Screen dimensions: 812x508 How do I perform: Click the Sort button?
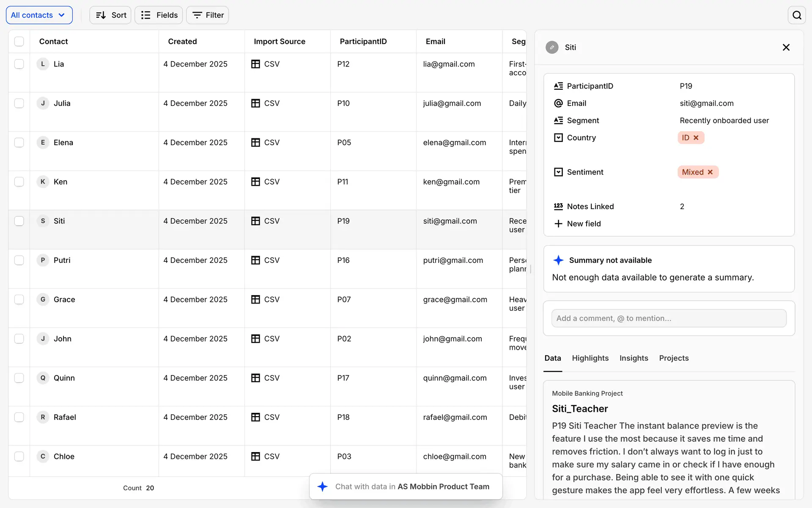(x=110, y=15)
